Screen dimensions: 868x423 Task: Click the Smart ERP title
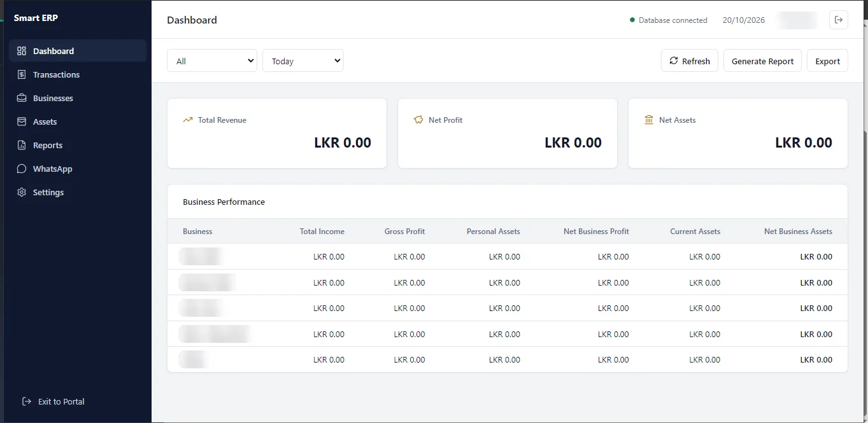click(x=36, y=18)
